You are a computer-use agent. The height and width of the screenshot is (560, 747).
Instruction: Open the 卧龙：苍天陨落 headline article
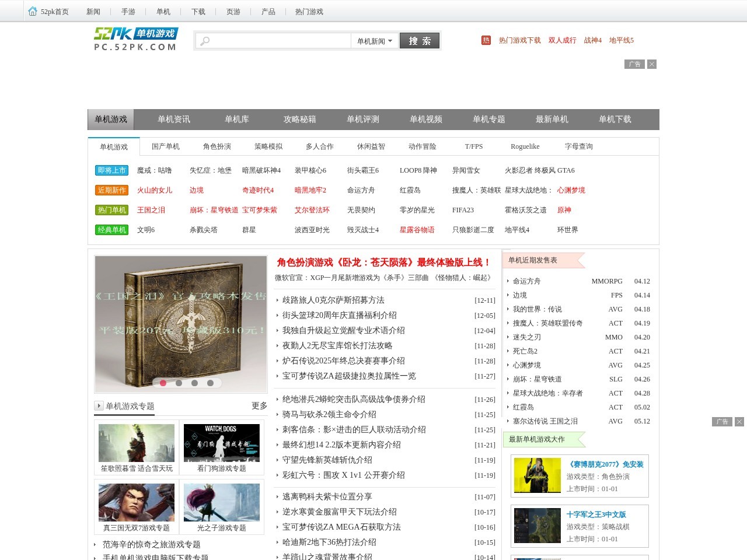(383, 262)
